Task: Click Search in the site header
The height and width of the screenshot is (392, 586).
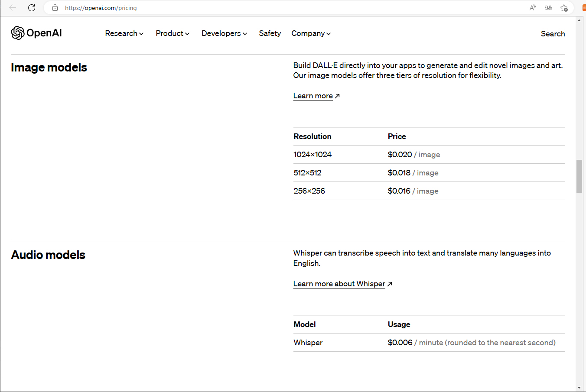Action: point(553,34)
